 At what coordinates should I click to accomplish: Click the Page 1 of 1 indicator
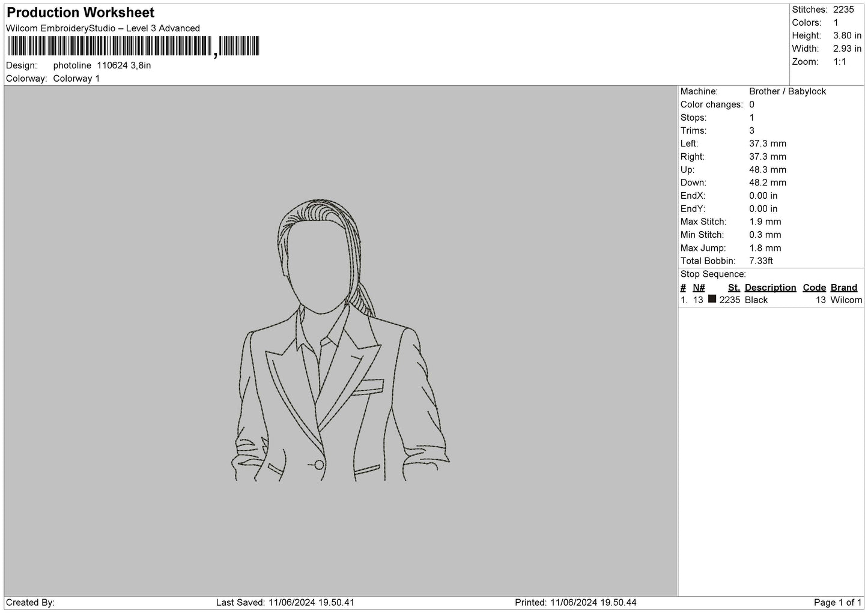pyautogui.click(x=838, y=602)
